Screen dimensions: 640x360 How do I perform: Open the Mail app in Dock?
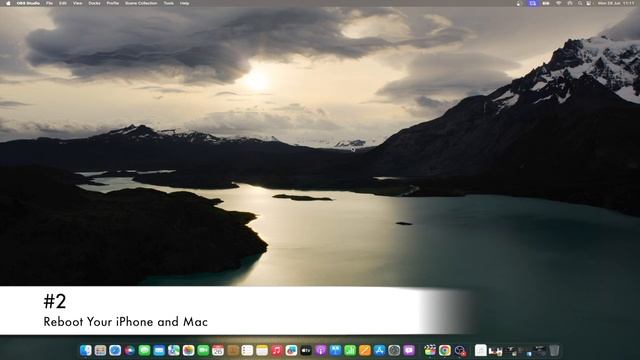pyautogui.click(x=159, y=350)
